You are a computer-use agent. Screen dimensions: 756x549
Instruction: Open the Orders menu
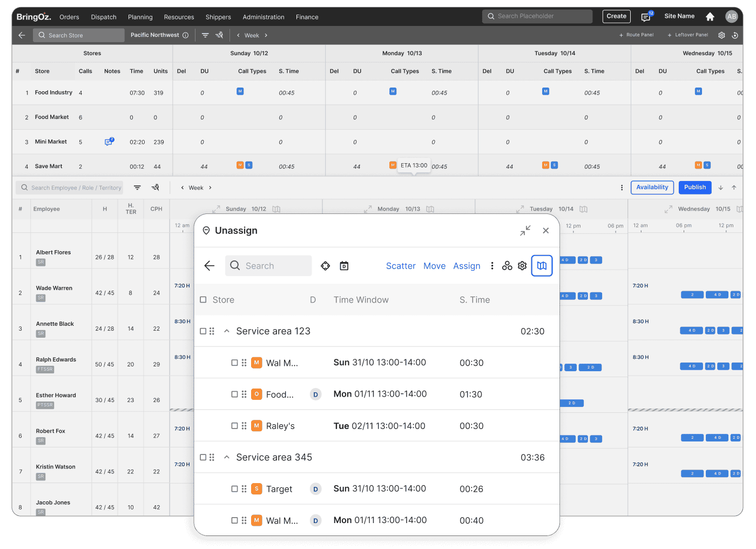click(x=69, y=17)
